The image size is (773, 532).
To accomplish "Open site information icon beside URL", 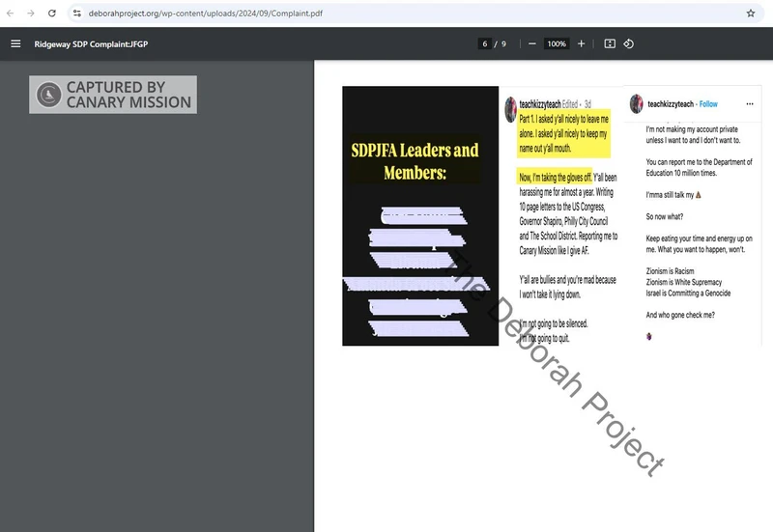I will [x=77, y=14].
